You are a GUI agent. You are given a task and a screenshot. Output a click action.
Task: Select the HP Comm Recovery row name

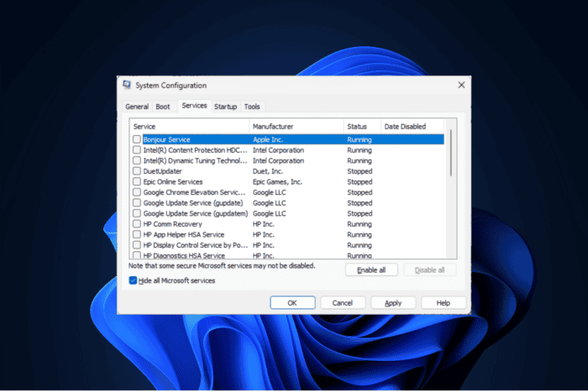click(x=172, y=224)
